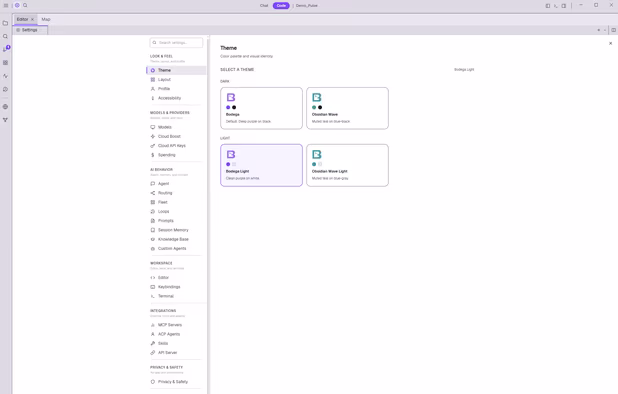Open Loops settings
The width and height of the screenshot is (618, 394).
tap(176, 212)
